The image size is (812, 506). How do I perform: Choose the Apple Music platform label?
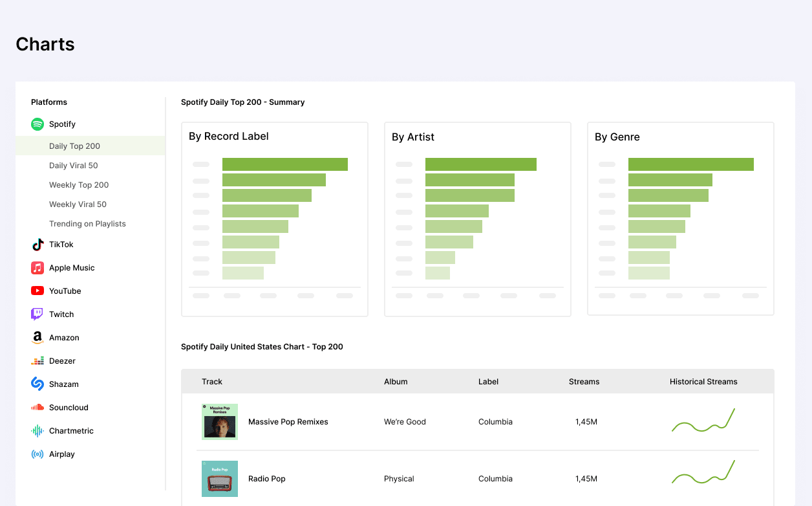coord(72,268)
